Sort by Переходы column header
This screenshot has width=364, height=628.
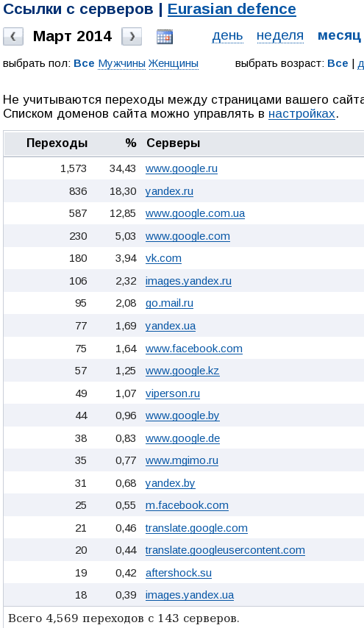57,143
